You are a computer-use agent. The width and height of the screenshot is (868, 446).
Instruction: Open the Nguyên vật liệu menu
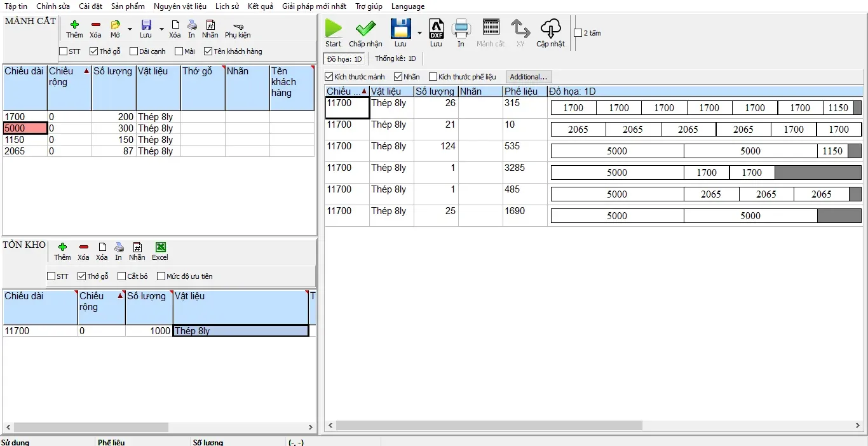coord(180,6)
